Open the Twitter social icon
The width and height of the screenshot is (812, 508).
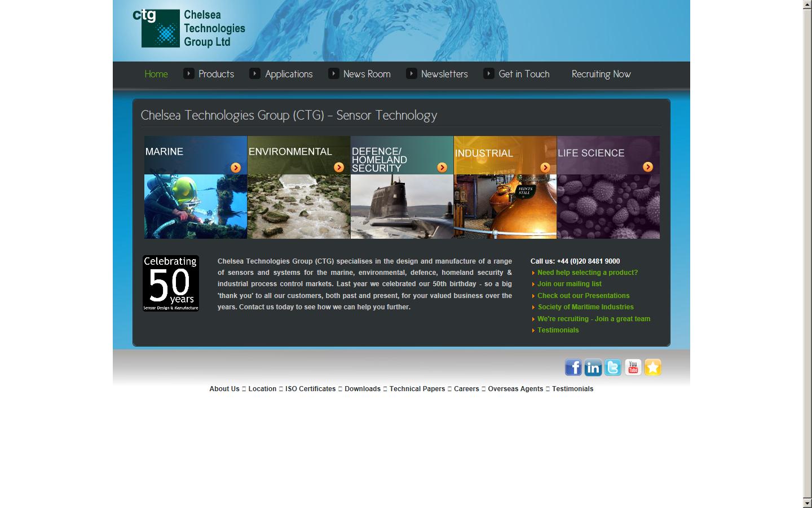pos(613,367)
